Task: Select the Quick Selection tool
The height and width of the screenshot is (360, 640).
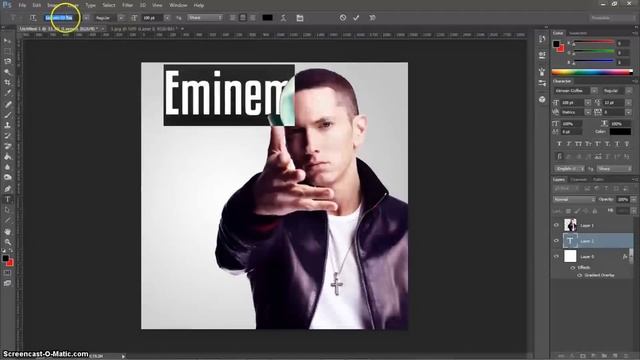Action: [7, 72]
